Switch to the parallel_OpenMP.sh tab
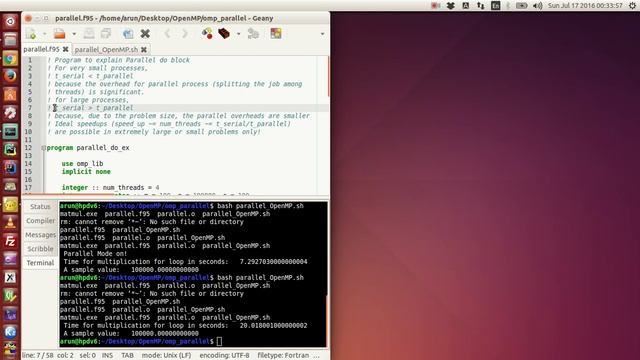 click(107, 49)
